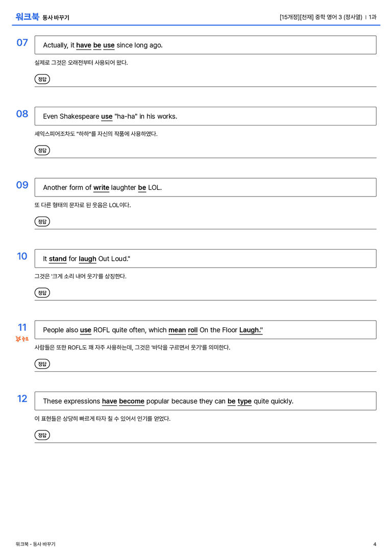Click the 정답 badge under question 12
Image resolution: width=392 pixels, height=555 pixels.
42,435
